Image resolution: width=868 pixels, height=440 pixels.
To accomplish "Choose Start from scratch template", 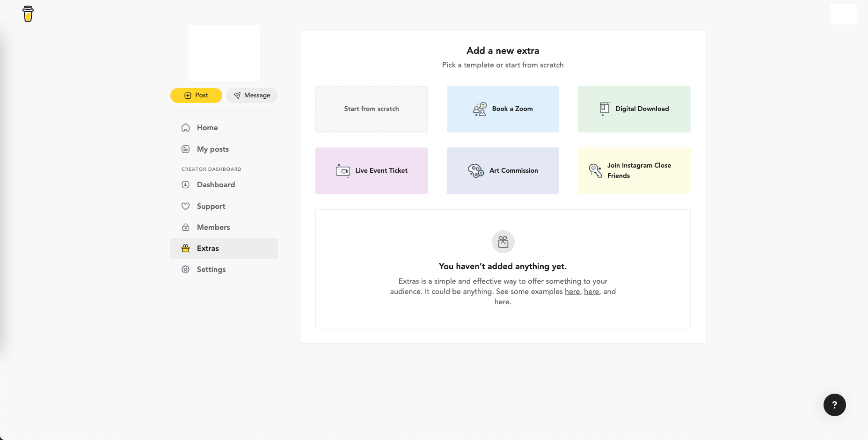I will (x=372, y=109).
